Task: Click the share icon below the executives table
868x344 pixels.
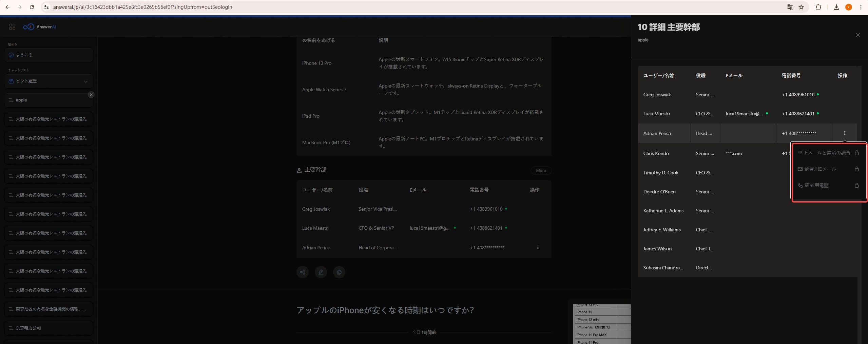Action: pos(303,272)
